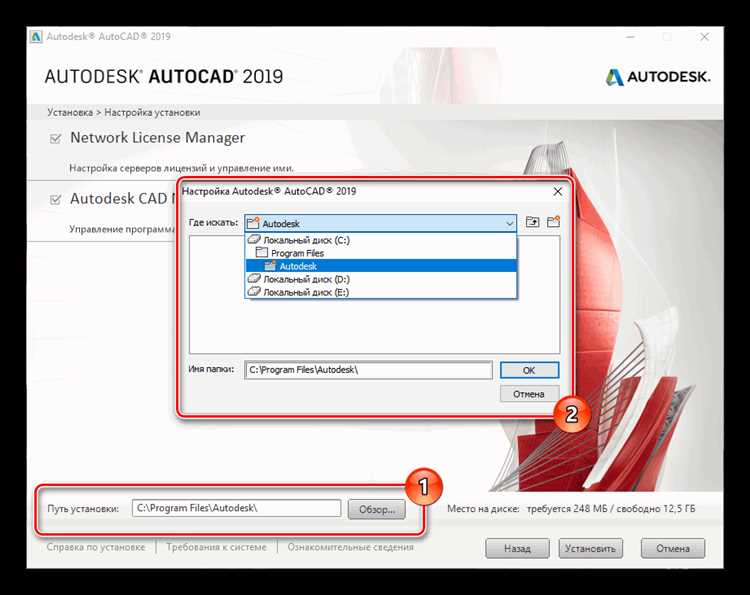Select 'Локальный диск (D:)' in the list
The width and height of the screenshot is (750, 595).
point(381,279)
